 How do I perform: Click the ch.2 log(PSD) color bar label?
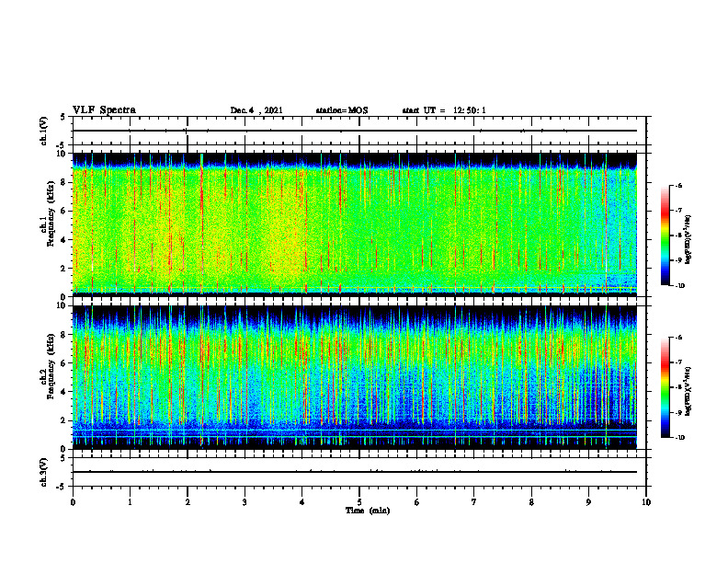click(688, 392)
